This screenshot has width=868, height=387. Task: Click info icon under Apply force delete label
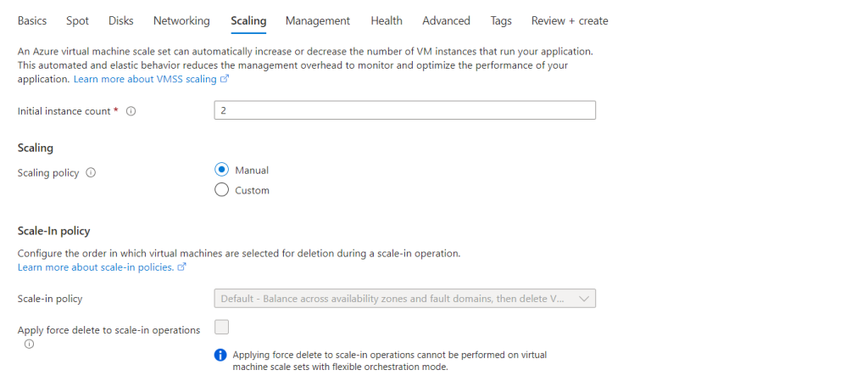[x=29, y=344]
